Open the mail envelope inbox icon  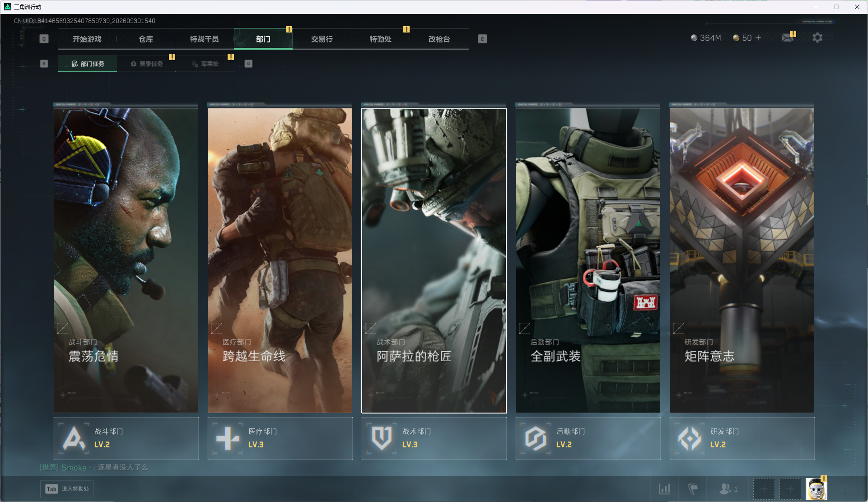click(788, 38)
